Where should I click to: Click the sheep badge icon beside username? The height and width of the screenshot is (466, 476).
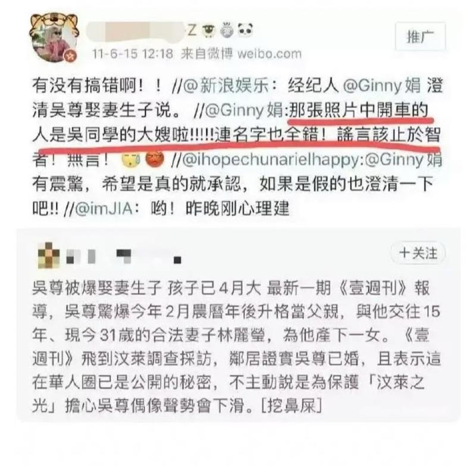209,30
